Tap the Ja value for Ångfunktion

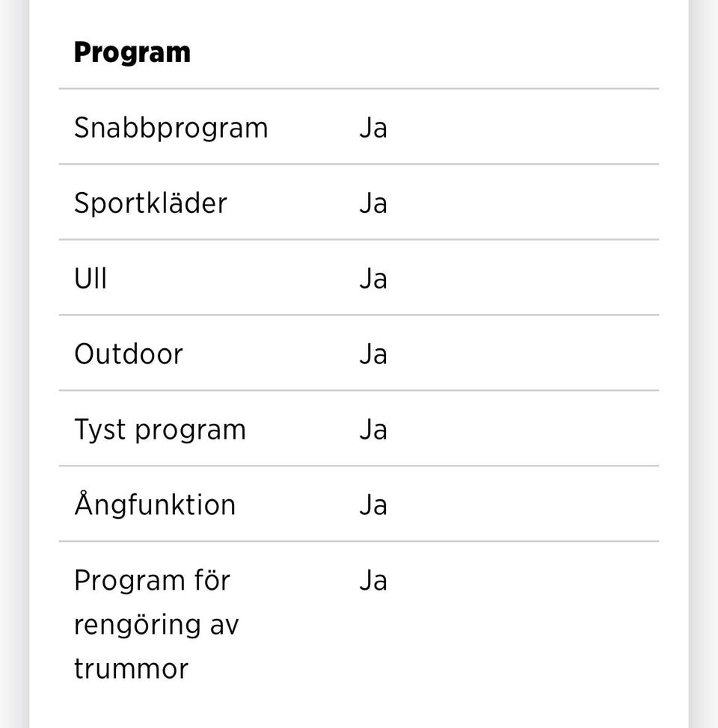click(x=372, y=505)
